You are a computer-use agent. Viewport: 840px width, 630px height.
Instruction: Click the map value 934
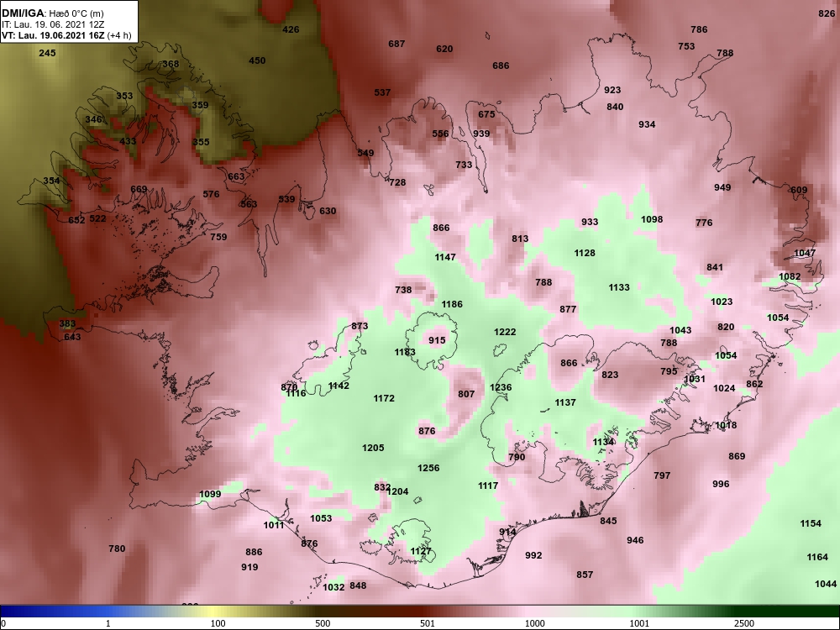pyautogui.click(x=647, y=124)
